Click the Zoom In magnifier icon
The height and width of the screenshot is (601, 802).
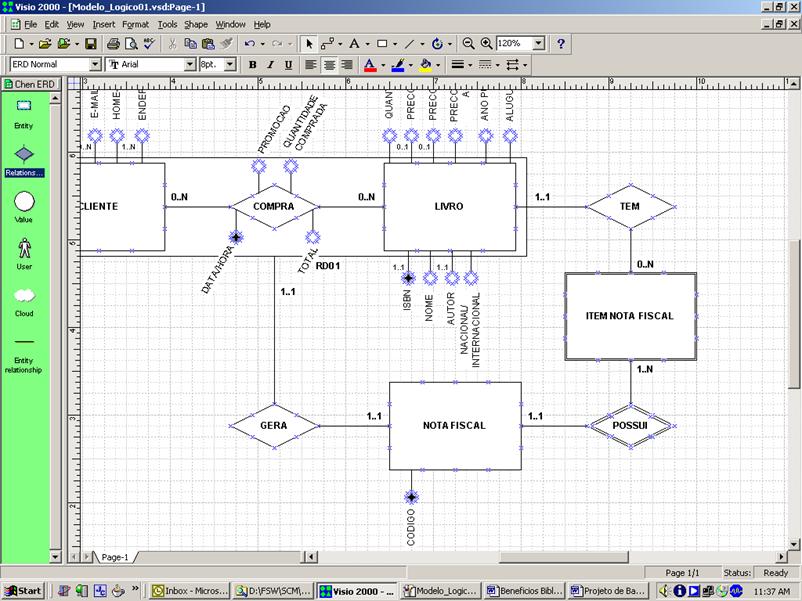[x=485, y=44]
